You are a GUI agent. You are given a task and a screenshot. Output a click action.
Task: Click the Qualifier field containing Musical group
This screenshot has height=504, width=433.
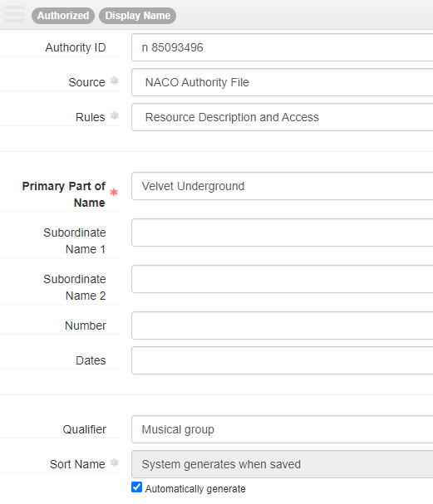pyautogui.click(x=282, y=429)
